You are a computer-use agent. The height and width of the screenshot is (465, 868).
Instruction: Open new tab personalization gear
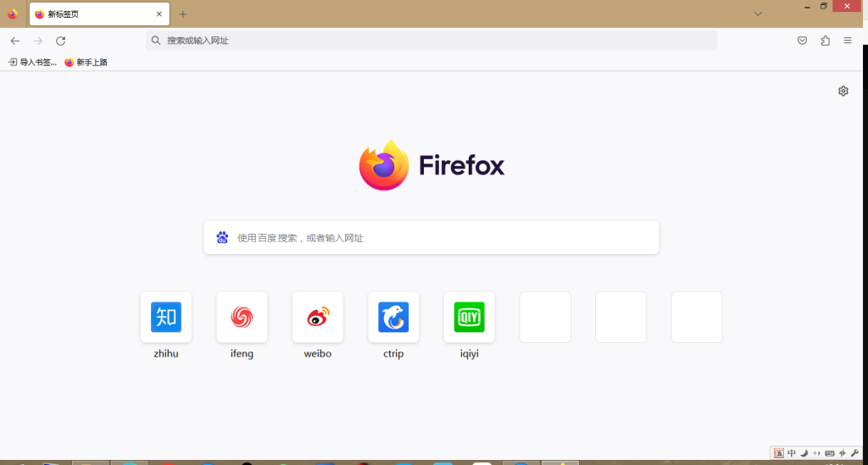click(x=843, y=91)
